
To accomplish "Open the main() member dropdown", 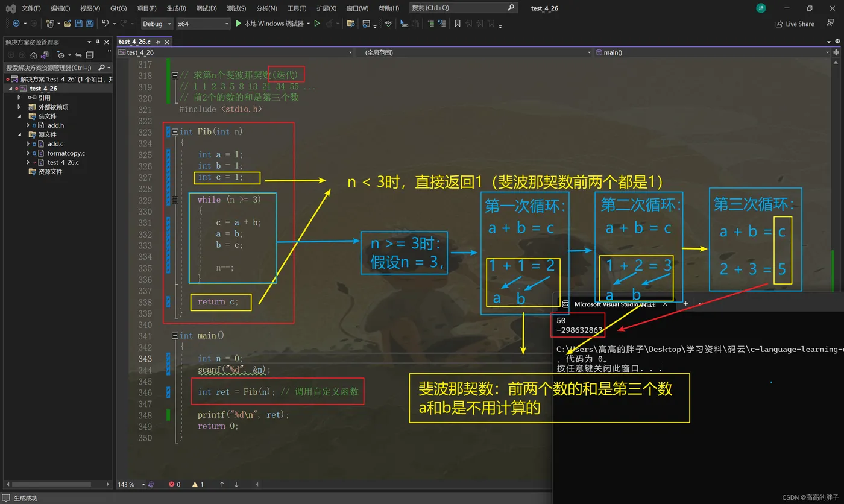I will pyautogui.click(x=713, y=52).
